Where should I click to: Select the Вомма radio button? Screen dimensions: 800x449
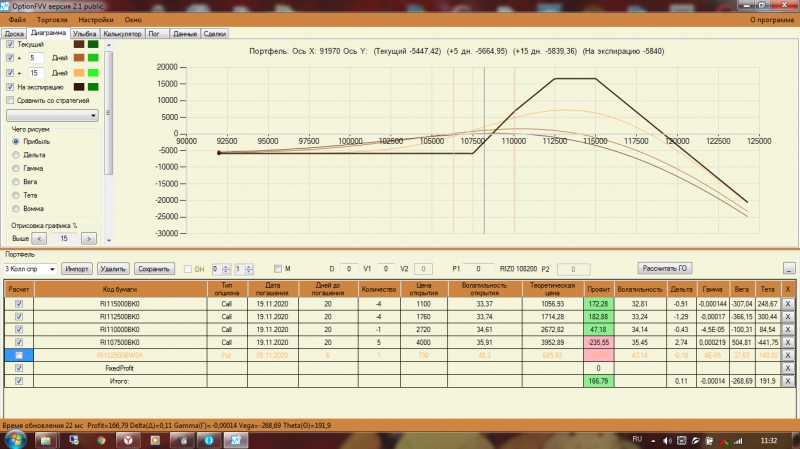tap(16, 208)
